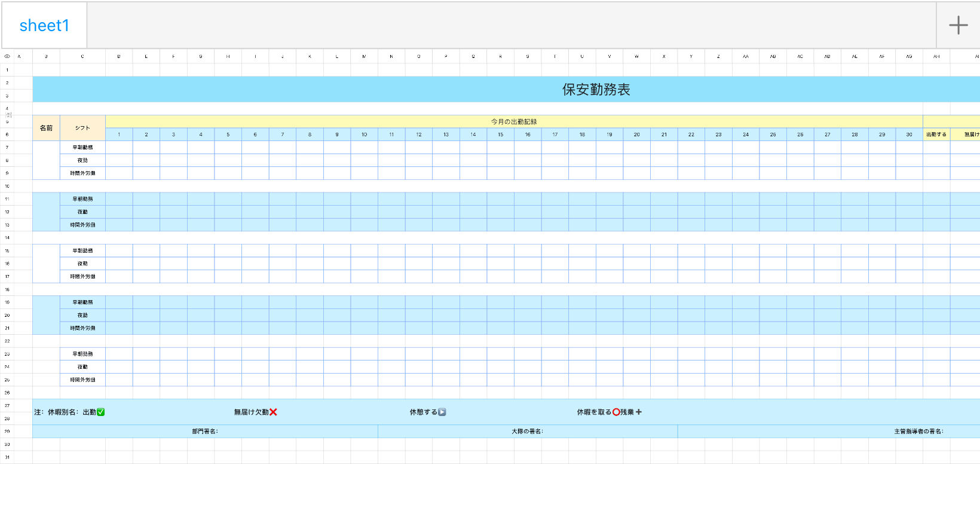Select the 部門署名: cell
The width and height of the screenshot is (980, 529).
click(x=205, y=431)
